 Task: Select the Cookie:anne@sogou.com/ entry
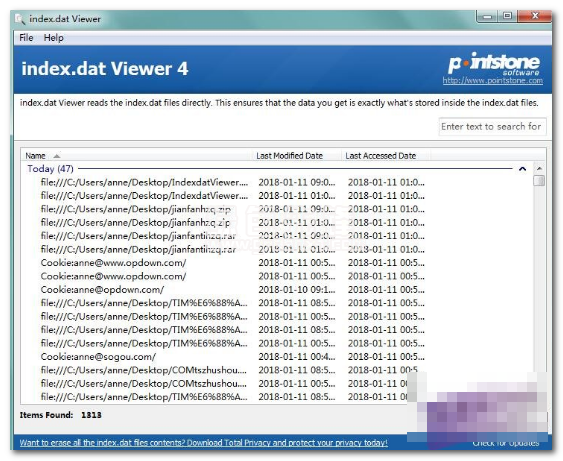tap(233, 357)
